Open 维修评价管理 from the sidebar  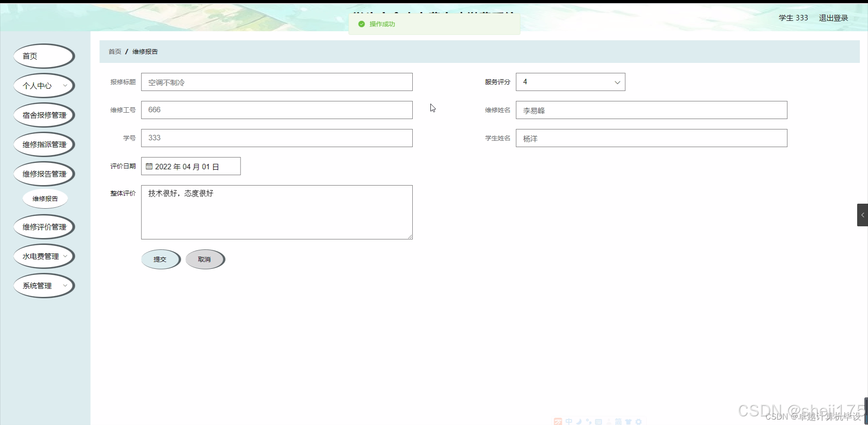click(44, 227)
